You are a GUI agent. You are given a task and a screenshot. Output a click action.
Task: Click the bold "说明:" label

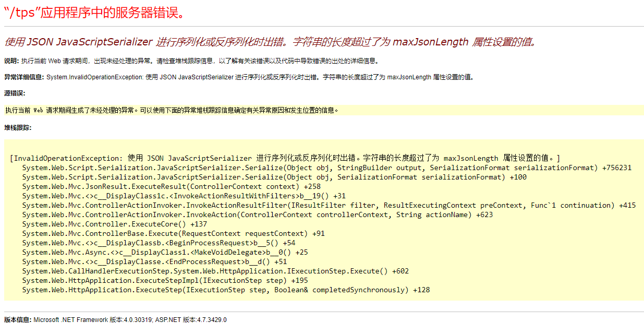pyautogui.click(x=11, y=61)
